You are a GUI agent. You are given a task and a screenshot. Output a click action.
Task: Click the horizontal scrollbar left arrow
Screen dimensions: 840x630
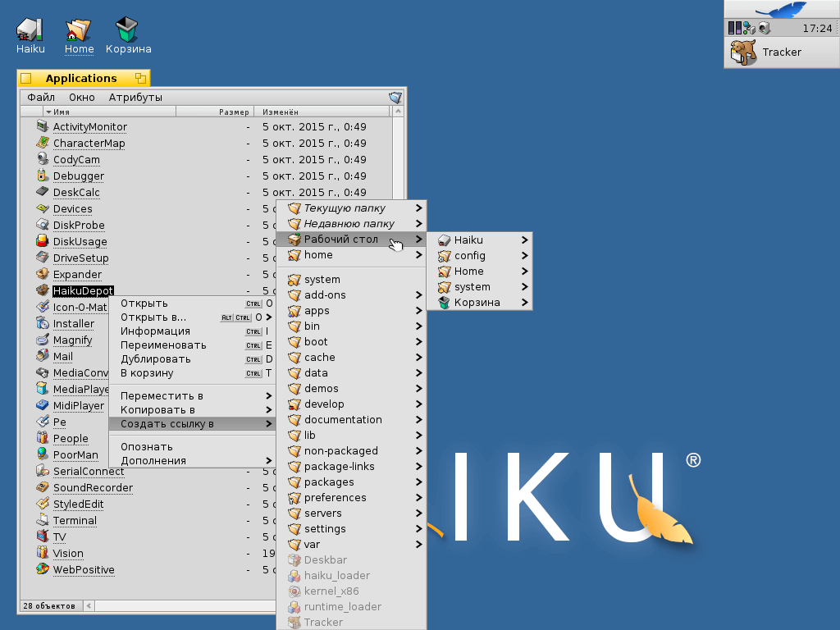point(89,606)
